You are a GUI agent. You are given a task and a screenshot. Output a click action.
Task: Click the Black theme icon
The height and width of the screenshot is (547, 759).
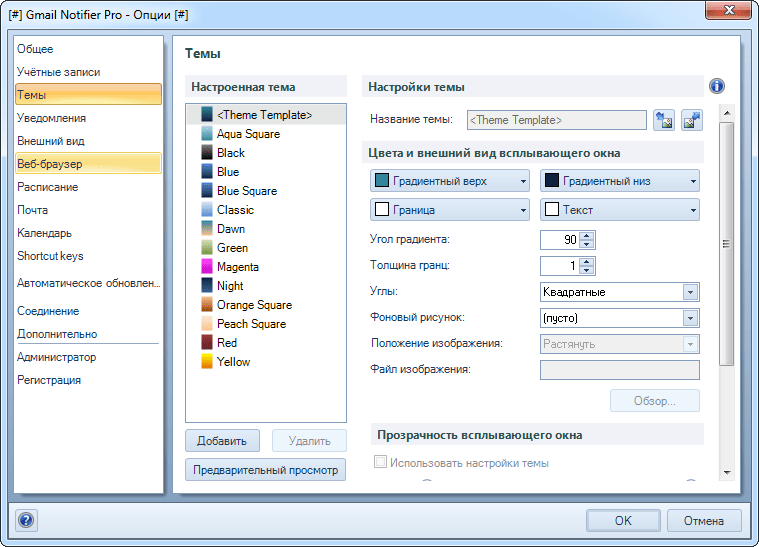207,152
